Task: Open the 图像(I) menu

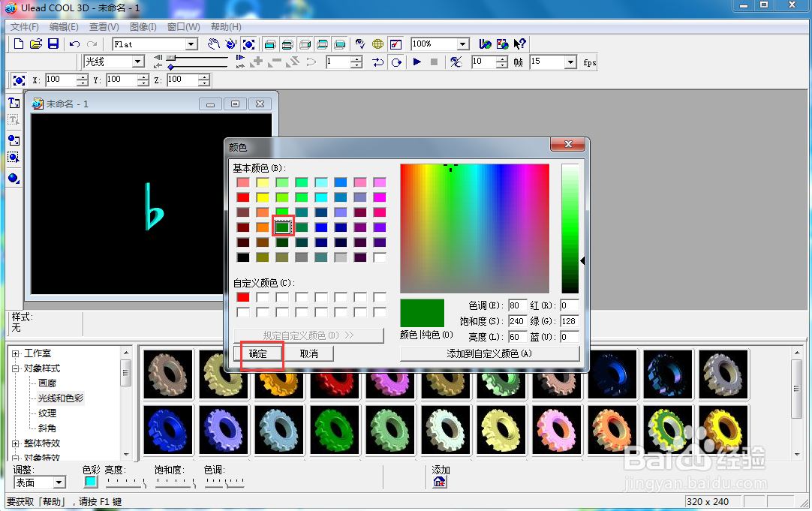Action: 143,27
